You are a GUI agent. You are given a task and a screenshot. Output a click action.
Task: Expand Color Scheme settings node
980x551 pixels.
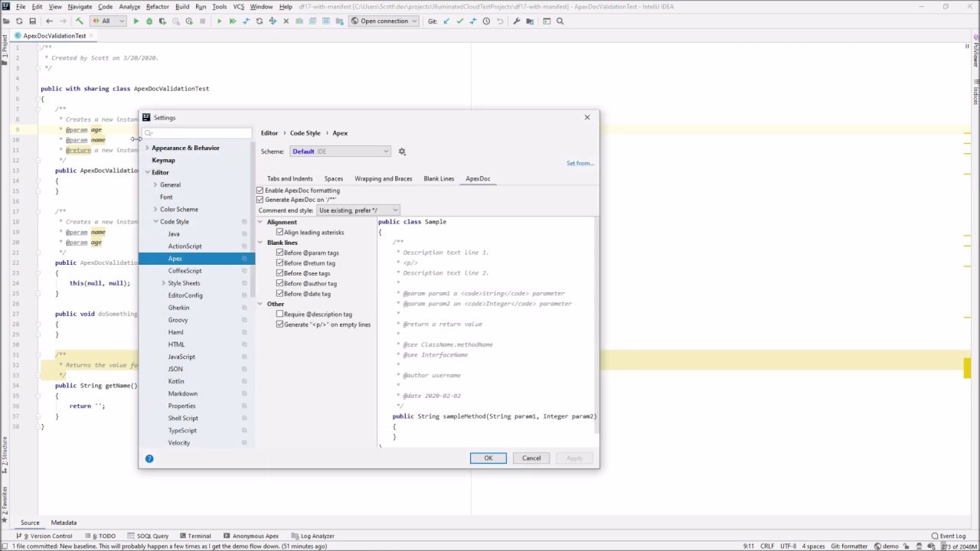click(155, 209)
